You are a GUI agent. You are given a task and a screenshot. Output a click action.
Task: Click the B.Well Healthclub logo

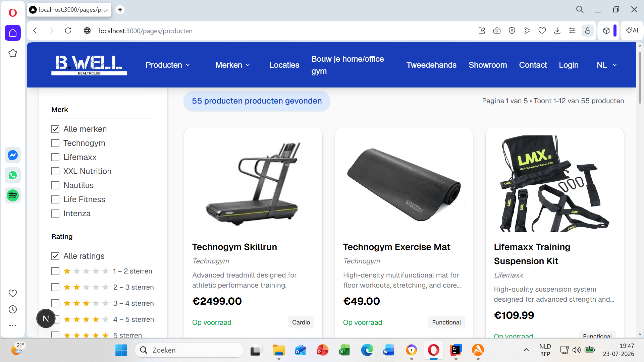(x=89, y=65)
